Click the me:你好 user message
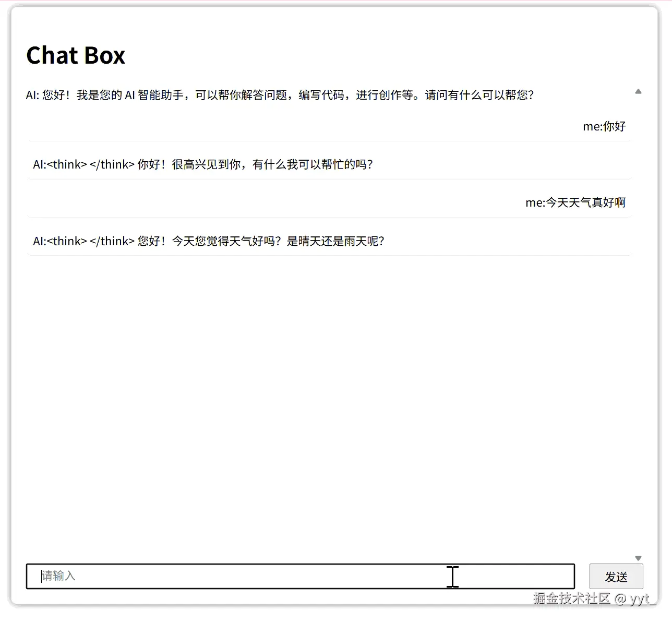Viewport: 672px width, 622px height. (604, 126)
